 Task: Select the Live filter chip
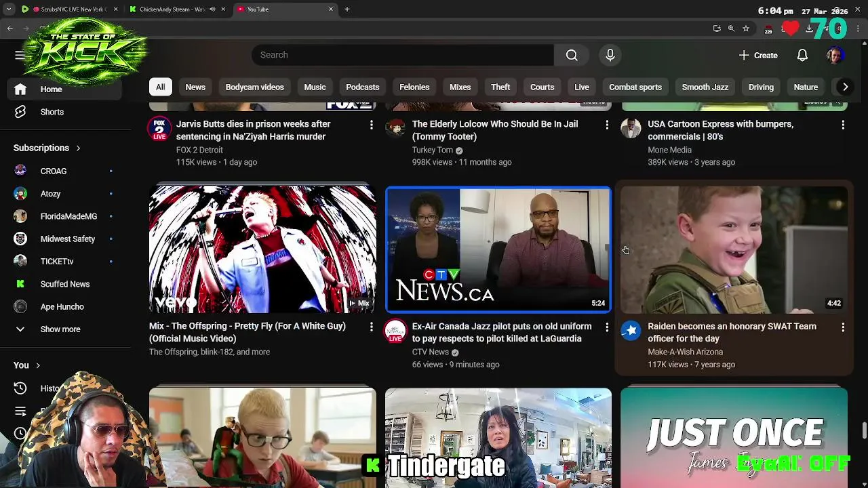[582, 87]
